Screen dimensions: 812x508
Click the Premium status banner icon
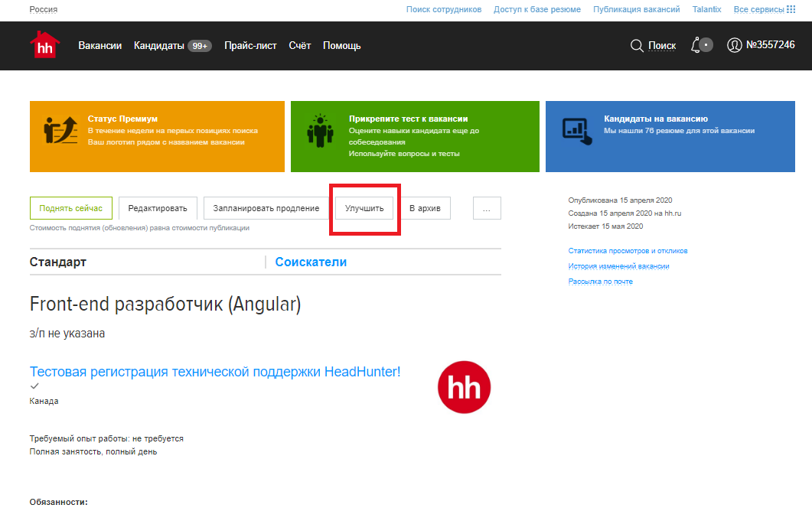click(60, 130)
